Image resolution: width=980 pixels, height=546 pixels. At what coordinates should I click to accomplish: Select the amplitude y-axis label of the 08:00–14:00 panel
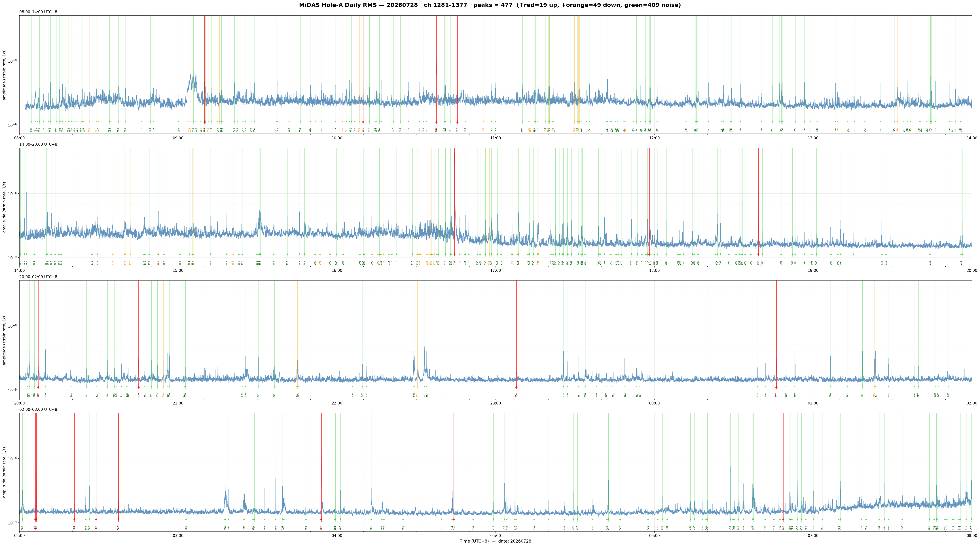5,75
